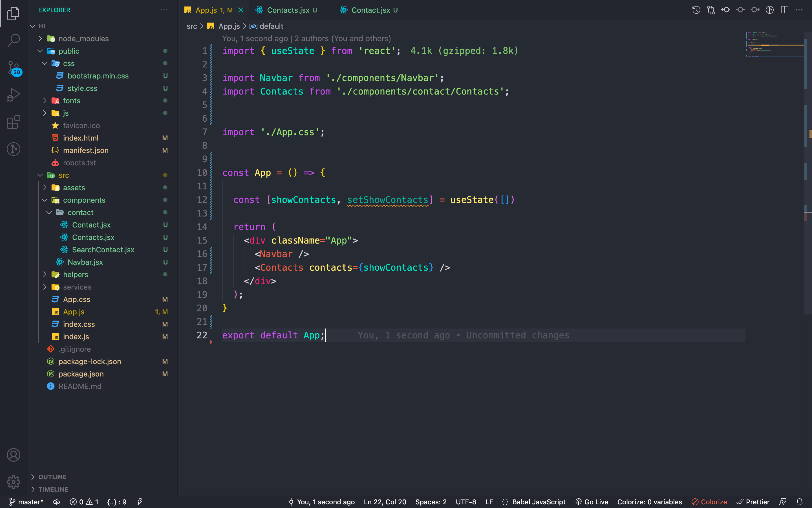
Task: Open editor More Actions ellipsis
Action: click(x=799, y=10)
